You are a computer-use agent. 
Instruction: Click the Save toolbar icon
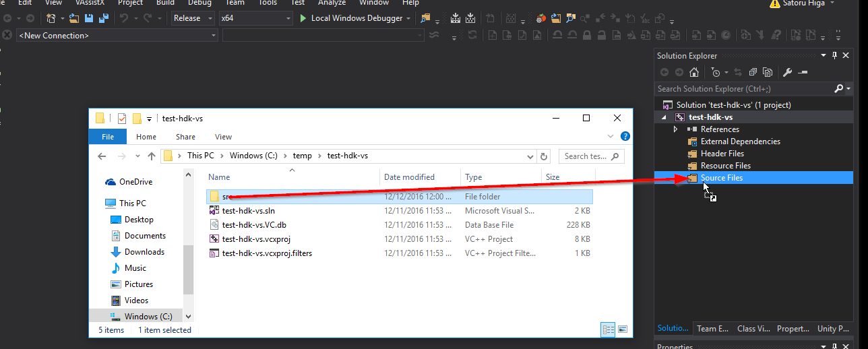88,18
